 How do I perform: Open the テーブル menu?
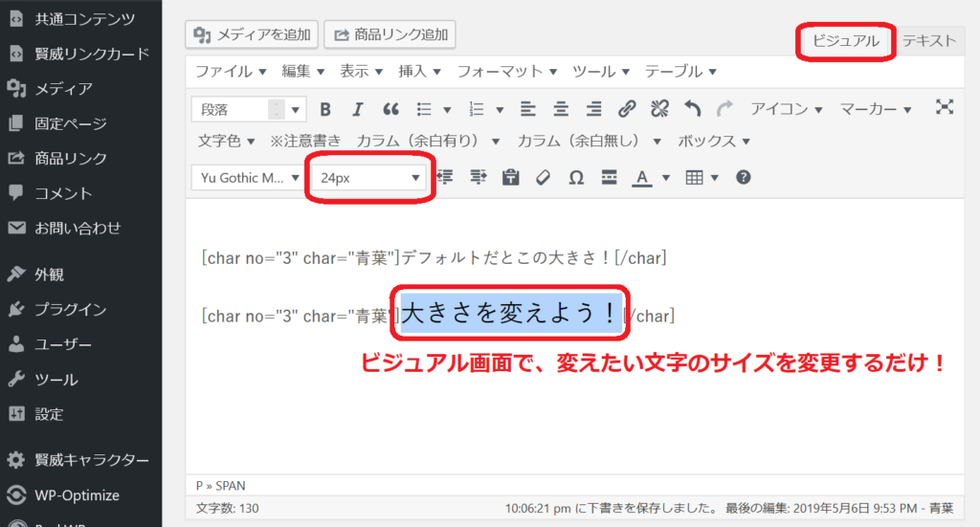click(680, 71)
